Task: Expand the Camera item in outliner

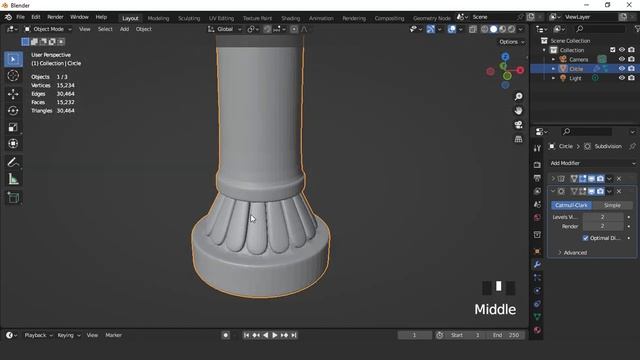Action: pyautogui.click(x=553, y=59)
